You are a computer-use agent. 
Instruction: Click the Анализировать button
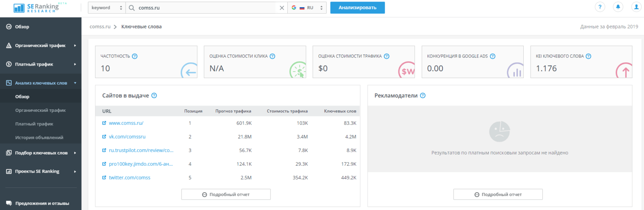(357, 8)
